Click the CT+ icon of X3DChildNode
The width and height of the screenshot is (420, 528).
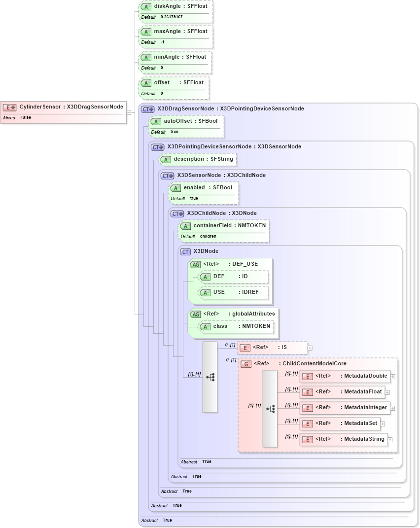coord(177,214)
